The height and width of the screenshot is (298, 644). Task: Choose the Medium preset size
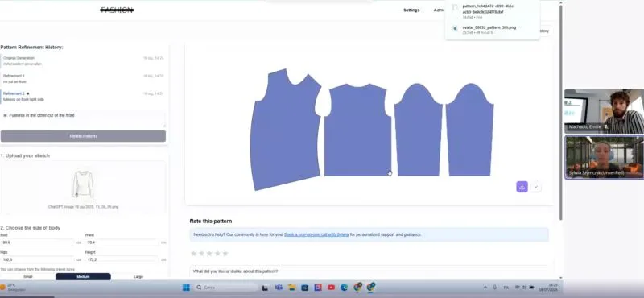coord(83,276)
